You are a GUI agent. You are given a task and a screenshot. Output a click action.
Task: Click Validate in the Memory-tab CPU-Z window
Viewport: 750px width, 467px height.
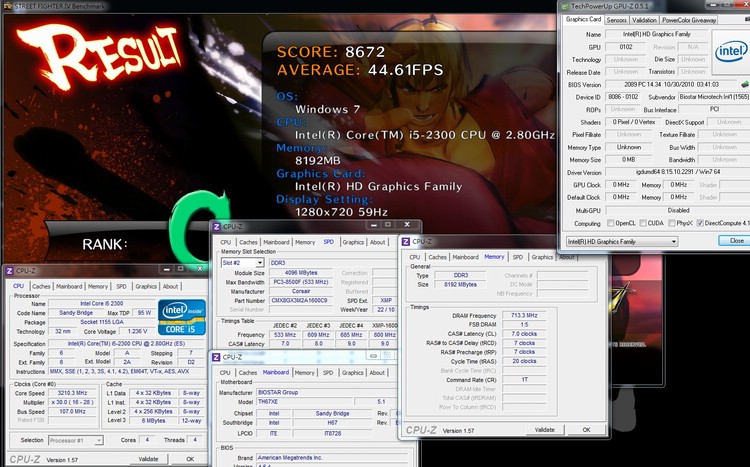point(544,430)
